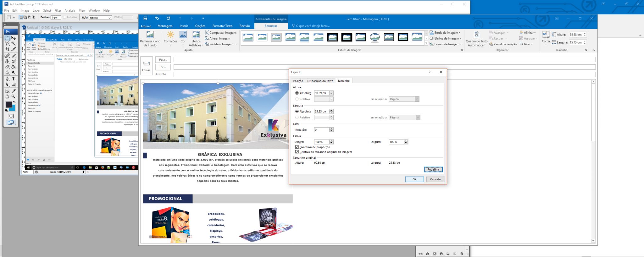Open the Layer menu in Photoshop
This screenshot has width=644, height=257.
point(36,10)
